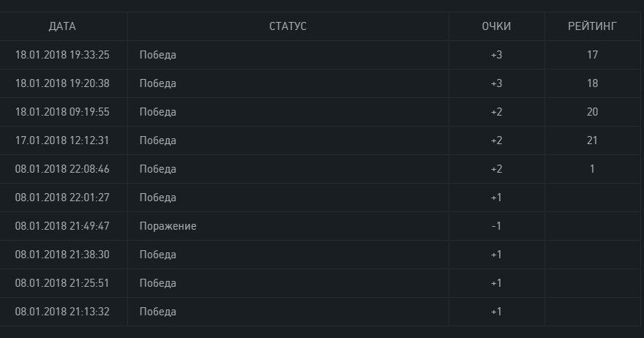Click the date 08.01.2018 22:01:27
The width and height of the screenshot is (644, 338).
point(62,198)
